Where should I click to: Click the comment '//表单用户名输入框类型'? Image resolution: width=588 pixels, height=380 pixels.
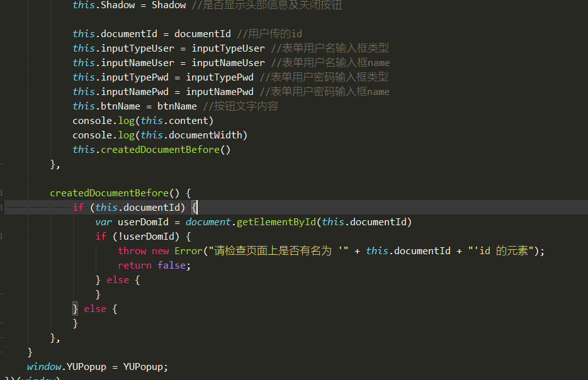[330, 48]
